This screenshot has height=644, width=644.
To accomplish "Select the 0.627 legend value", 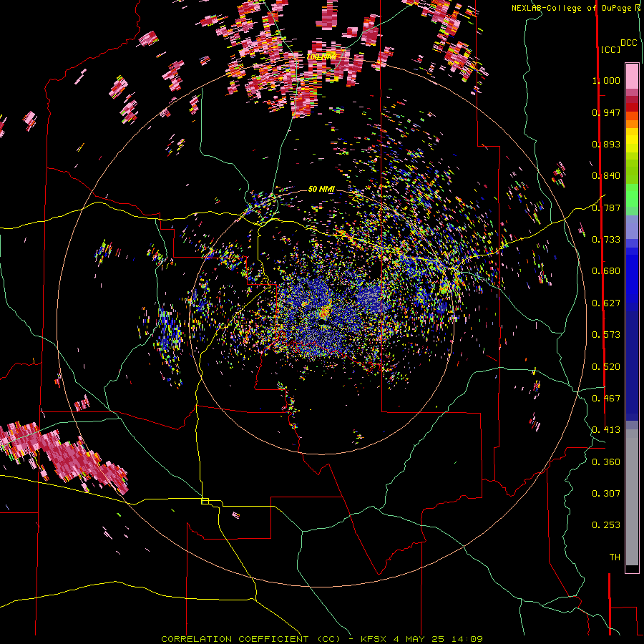I will pos(606,303).
